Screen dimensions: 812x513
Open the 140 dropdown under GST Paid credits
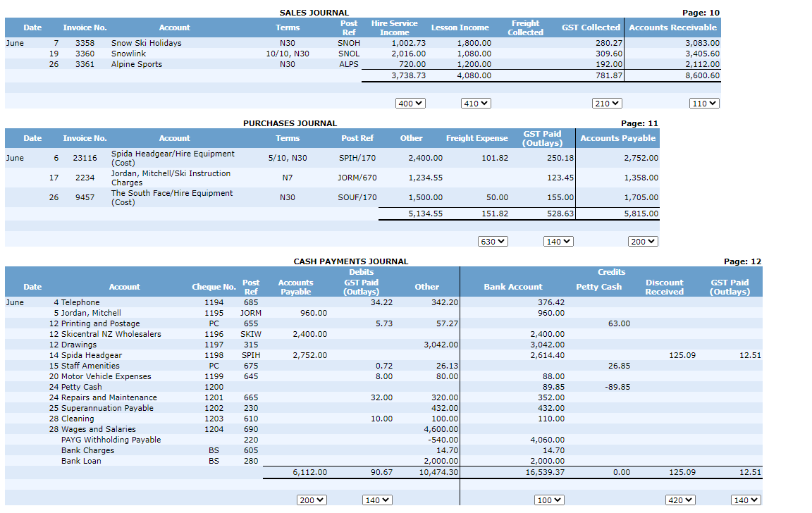point(745,500)
